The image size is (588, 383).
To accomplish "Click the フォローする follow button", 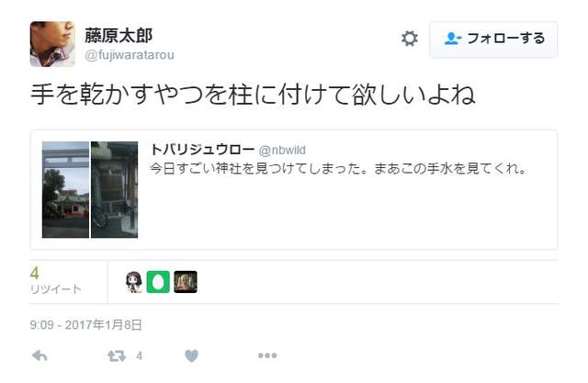I will [493, 39].
